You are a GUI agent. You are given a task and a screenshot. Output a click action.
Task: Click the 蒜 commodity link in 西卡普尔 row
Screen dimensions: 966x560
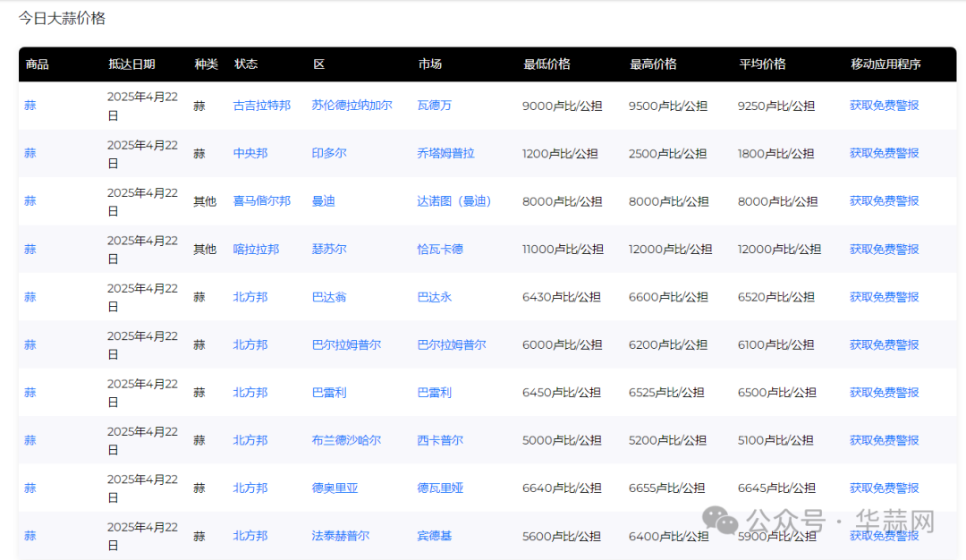coord(30,440)
